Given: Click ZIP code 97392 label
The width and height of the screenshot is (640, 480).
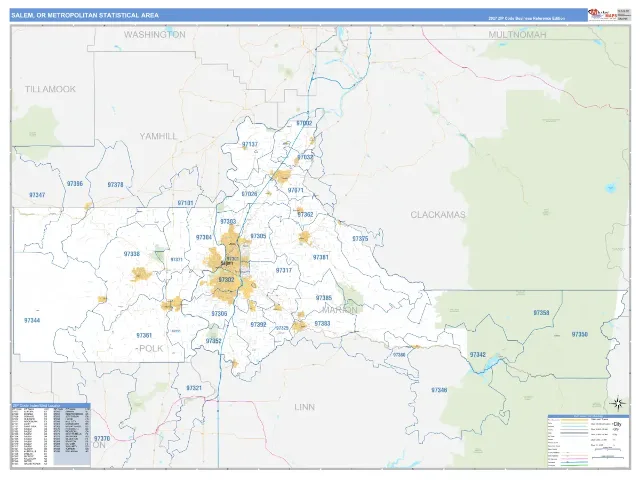Looking at the screenshot, I should click(258, 325).
